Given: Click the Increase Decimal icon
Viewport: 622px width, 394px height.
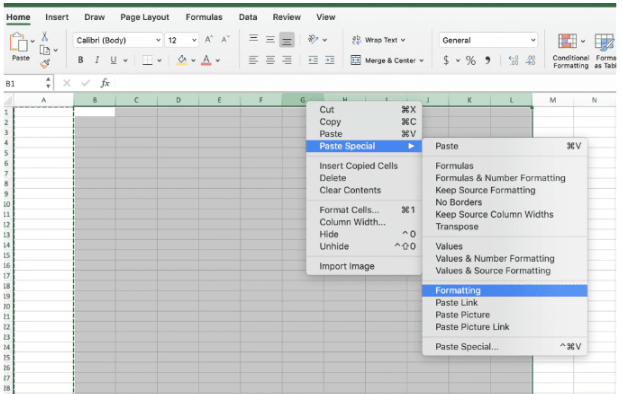Looking at the screenshot, I should (513, 60).
